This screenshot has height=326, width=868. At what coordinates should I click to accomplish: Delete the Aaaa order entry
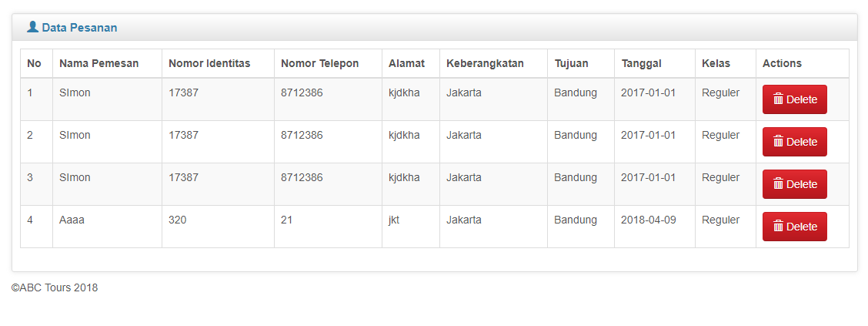click(794, 227)
